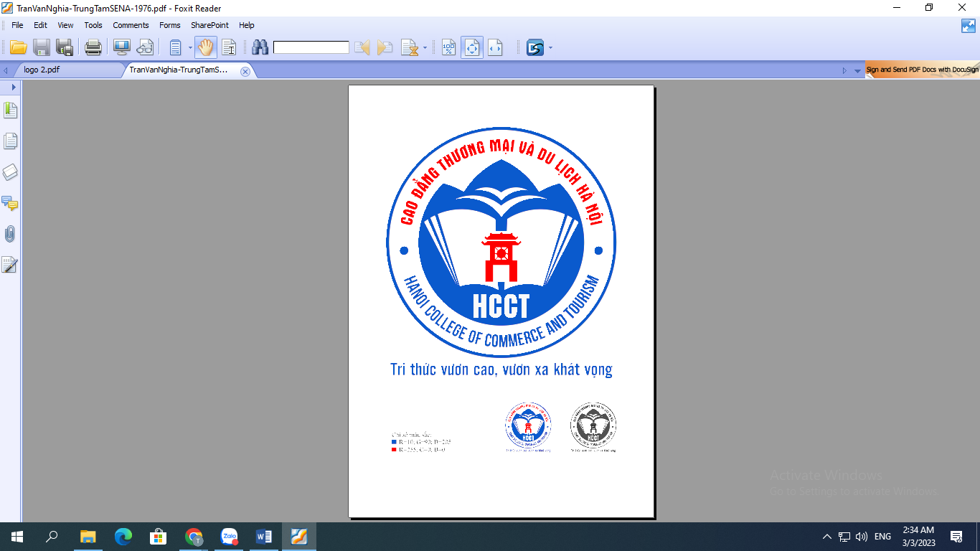Click the red color swatch in legend
This screenshot has width=980, height=551.
tap(394, 449)
